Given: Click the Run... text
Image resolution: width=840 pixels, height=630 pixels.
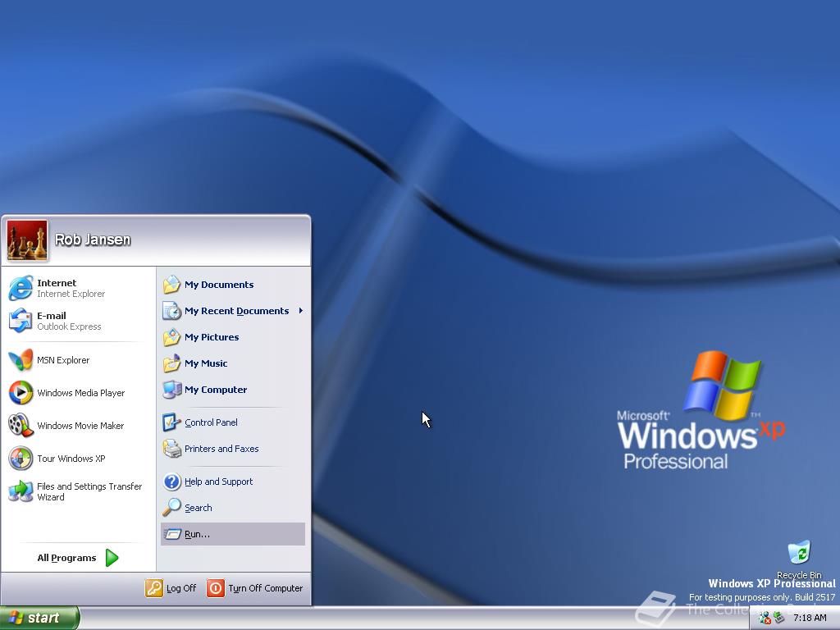Looking at the screenshot, I should 197,534.
